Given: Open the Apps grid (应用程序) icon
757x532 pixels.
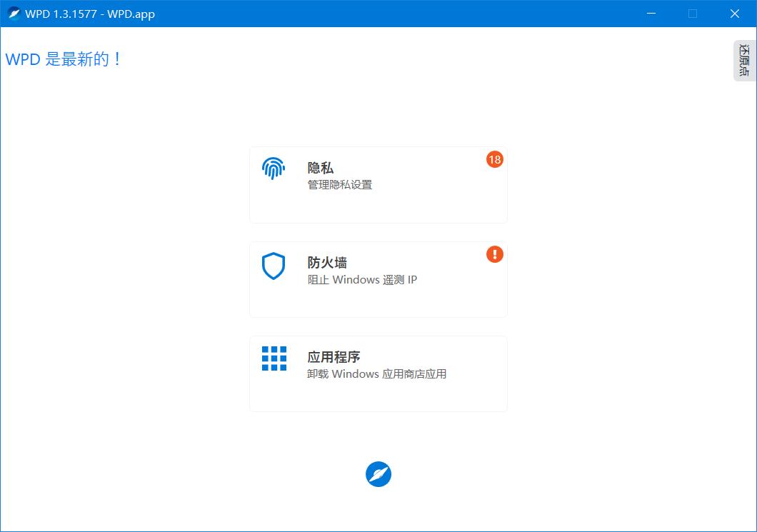Looking at the screenshot, I should [x=274, y=360].
